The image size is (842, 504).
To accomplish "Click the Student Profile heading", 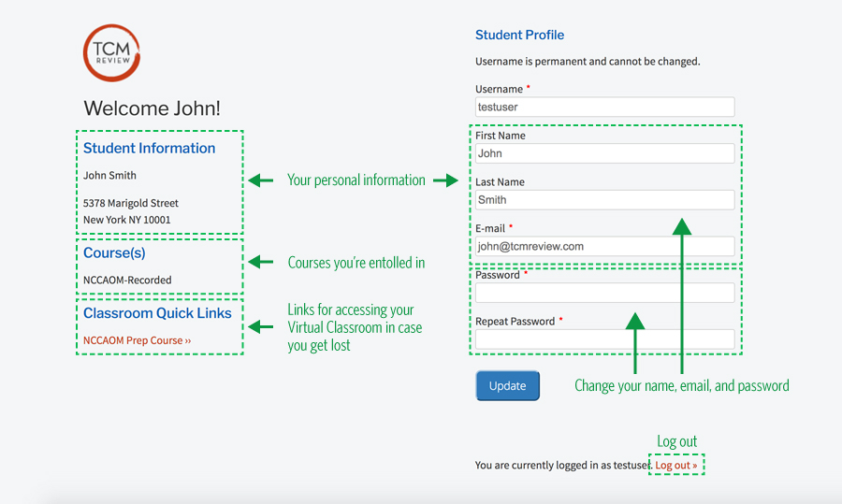I will [x=519, y=35].
